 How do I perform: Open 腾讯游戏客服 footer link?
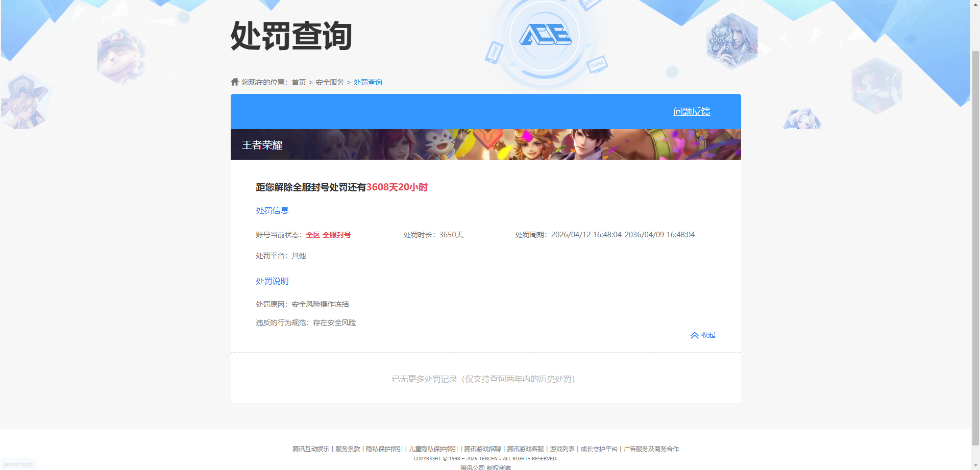[525, 449]
